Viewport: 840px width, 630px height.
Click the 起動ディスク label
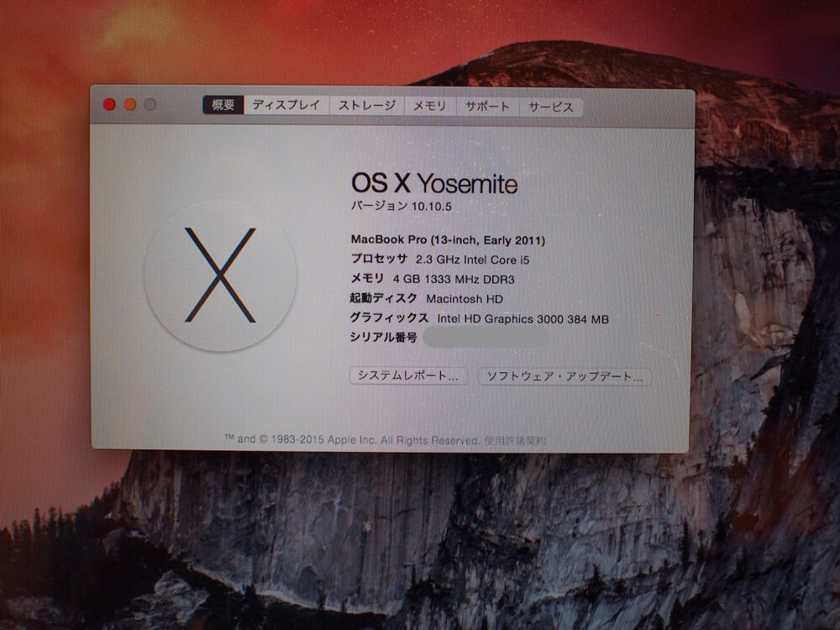click(384, 298)
